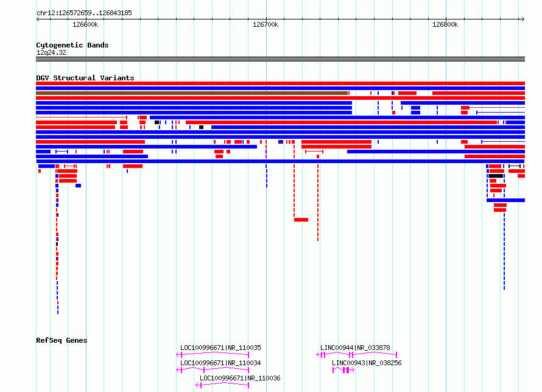Click the LINC00944 magenta transcript glyph
Viewport: 542px width, 392px height.
pyautogui.click(x=357, y=355)
